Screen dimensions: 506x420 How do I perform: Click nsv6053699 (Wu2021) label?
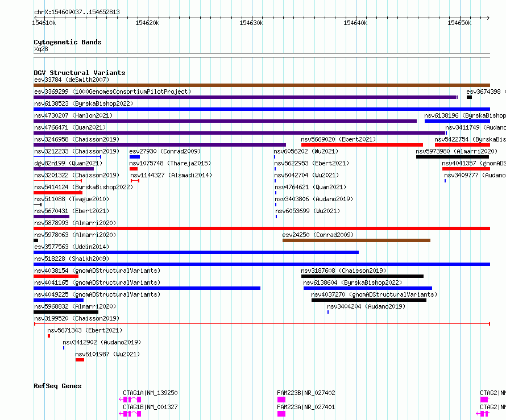(308, 211)
